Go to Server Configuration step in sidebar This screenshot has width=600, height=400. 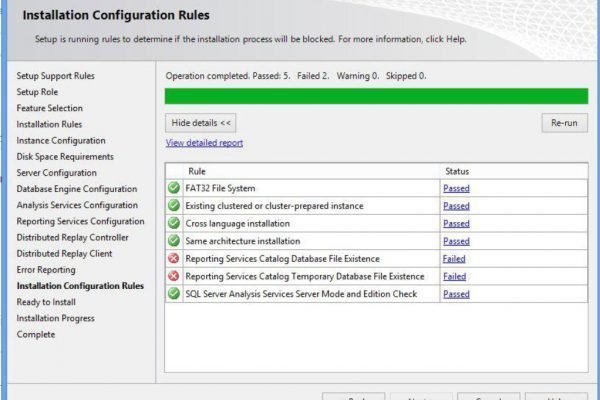click(58, 173)
